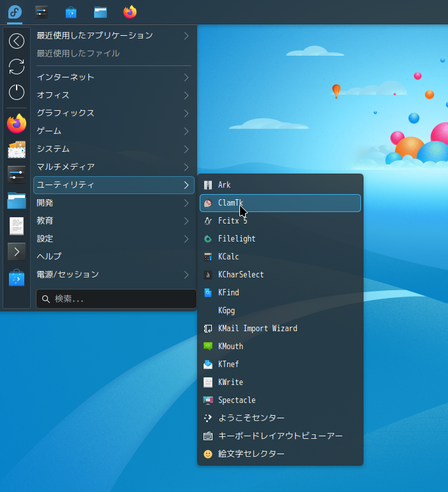Click the 検索 search field

click(x=116, y=299)
